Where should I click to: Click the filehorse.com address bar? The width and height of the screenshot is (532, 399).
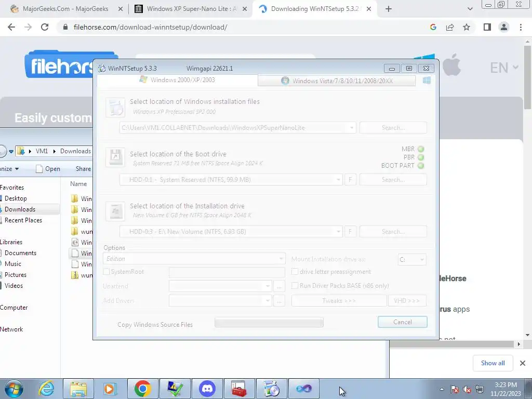tap(150, 27)
